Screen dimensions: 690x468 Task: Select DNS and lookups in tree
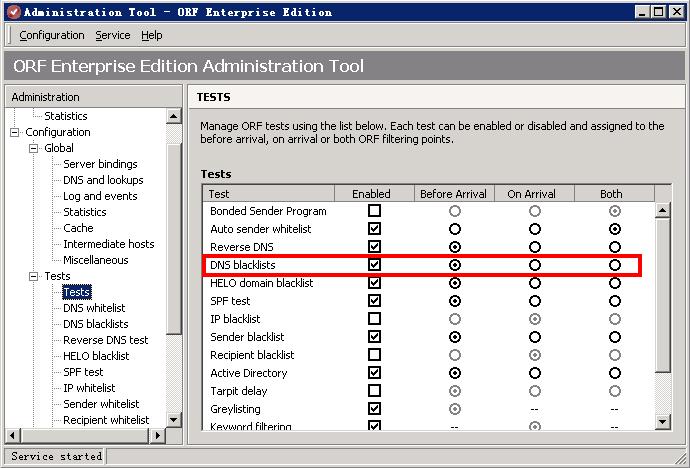[x=103, y=180]
